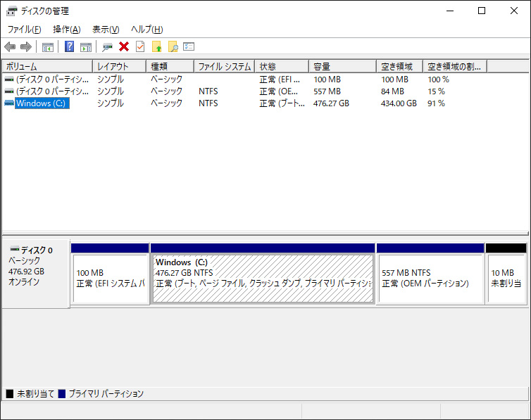Toggle the action pane toolbar icon
This screenshot has height=420, width=531.
point(86,47)
